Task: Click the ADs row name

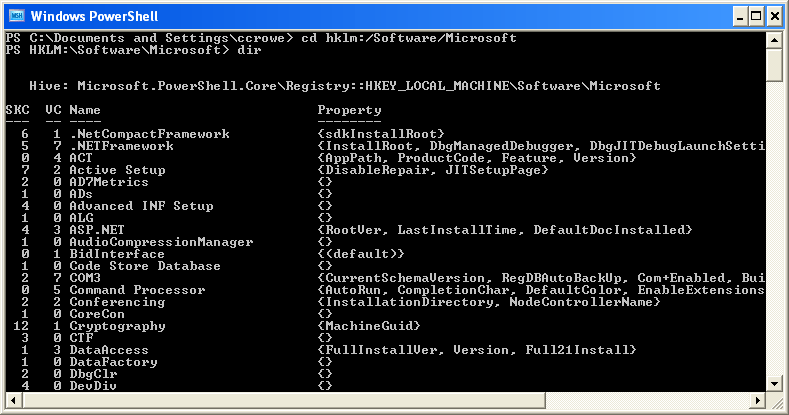Action: point(81,194)
